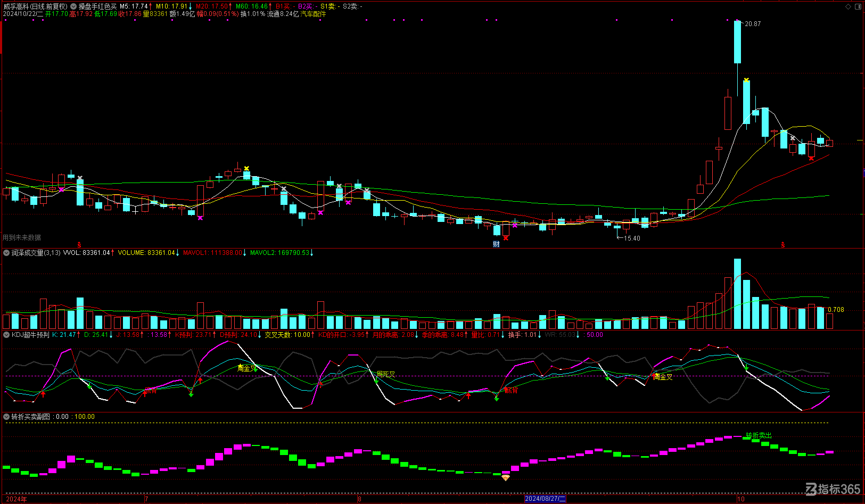Click the M5: 17.74 moving average value
This screenshot has height=504, width=865.
tap(134, 6)
